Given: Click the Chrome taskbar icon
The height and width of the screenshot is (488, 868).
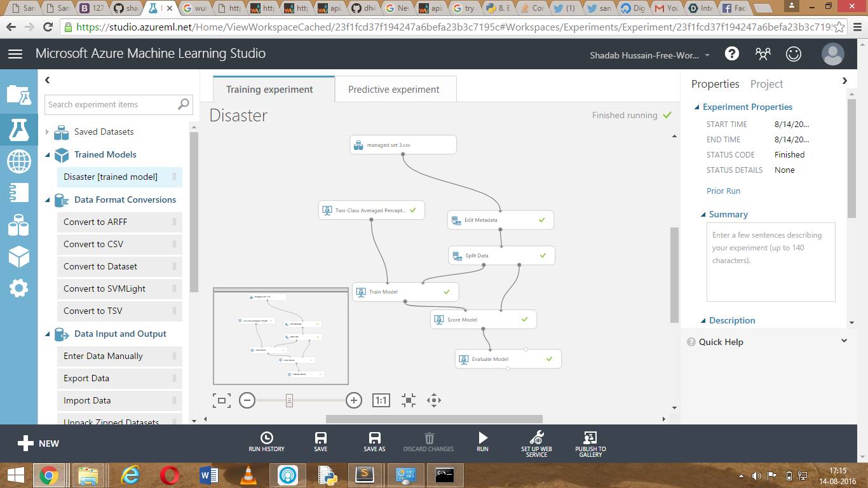Looking at the screenshot, I should (48, 475).
